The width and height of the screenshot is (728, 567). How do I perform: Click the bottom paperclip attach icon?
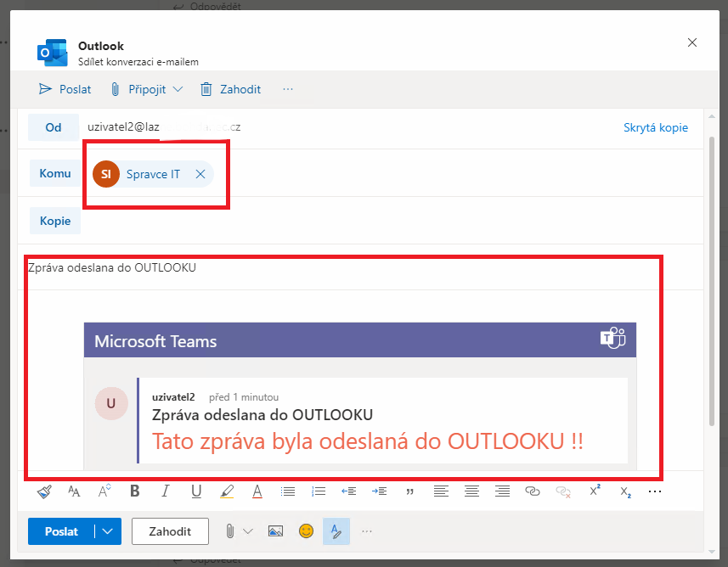click(230, 531)
